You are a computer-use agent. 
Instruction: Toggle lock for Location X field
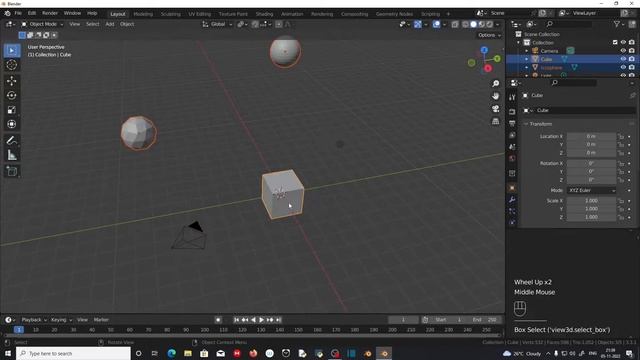pyautogui.click(x=621, y=136)
